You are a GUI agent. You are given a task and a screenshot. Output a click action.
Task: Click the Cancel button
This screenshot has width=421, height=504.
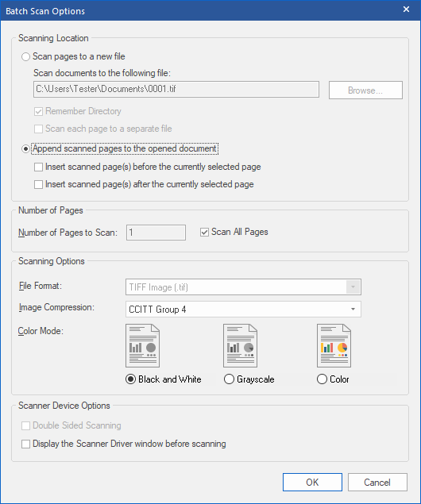[x=377, y=482]
